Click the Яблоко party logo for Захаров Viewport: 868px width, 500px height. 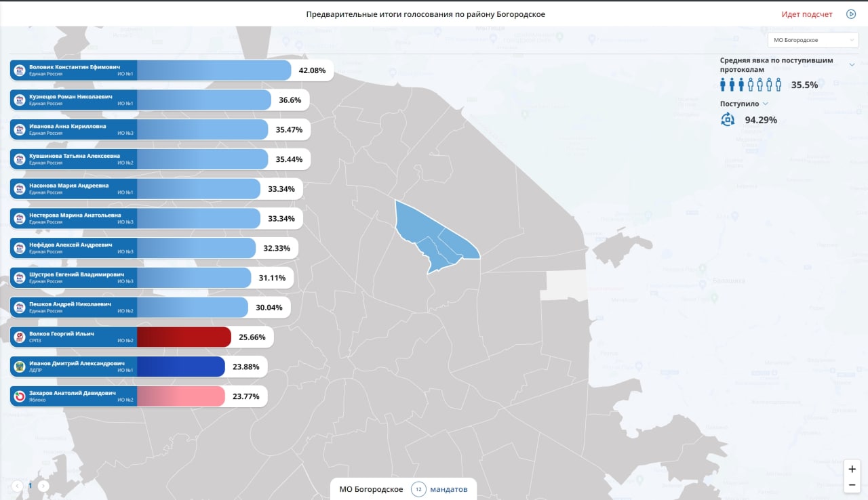click(20, 396)
